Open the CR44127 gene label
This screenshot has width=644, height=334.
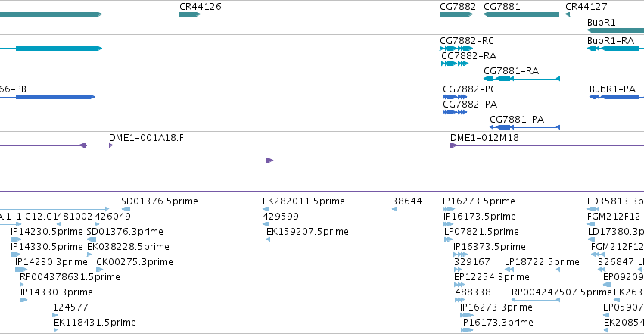click(x=586, y=7)
